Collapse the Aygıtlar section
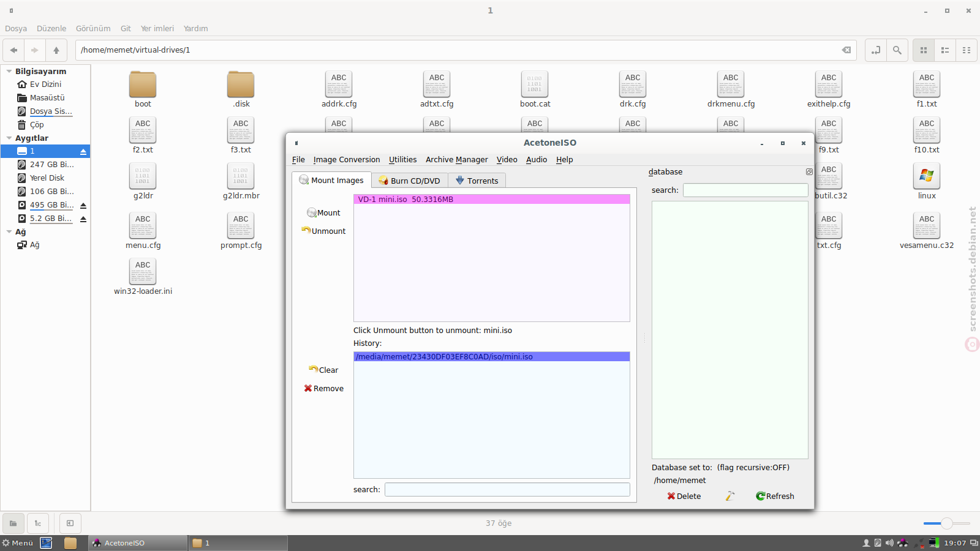 tap(9, 138)
